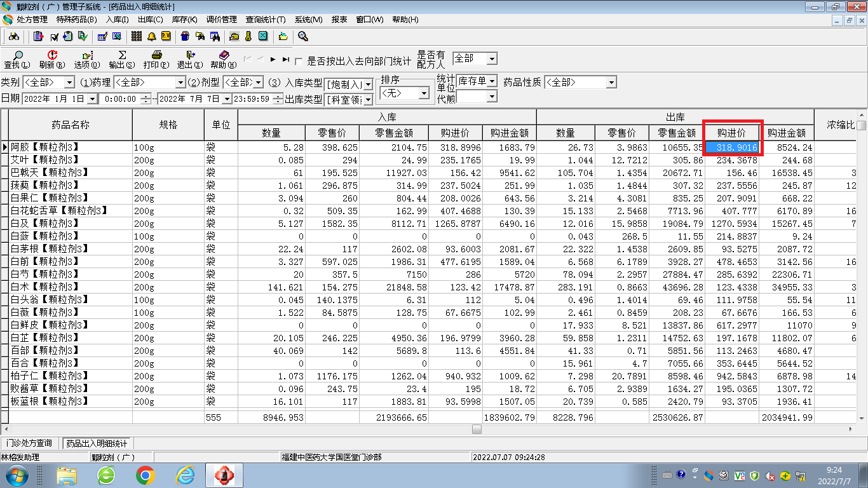
Task: Click the magnifying glass icon in top toolbar
Action: tap(302, 36)
